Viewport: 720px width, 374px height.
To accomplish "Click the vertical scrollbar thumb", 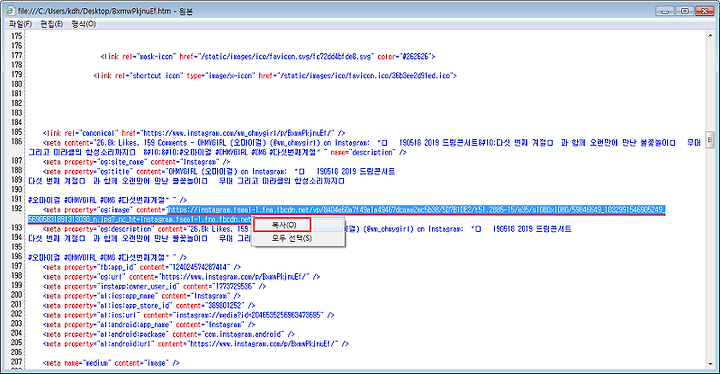I will pyautogui.click(x=710, y=140).
